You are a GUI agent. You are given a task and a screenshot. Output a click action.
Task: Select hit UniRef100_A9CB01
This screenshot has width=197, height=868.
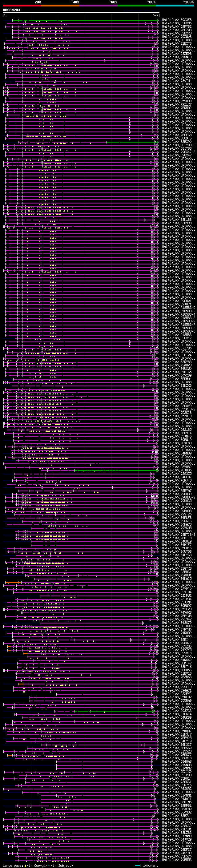177,301
